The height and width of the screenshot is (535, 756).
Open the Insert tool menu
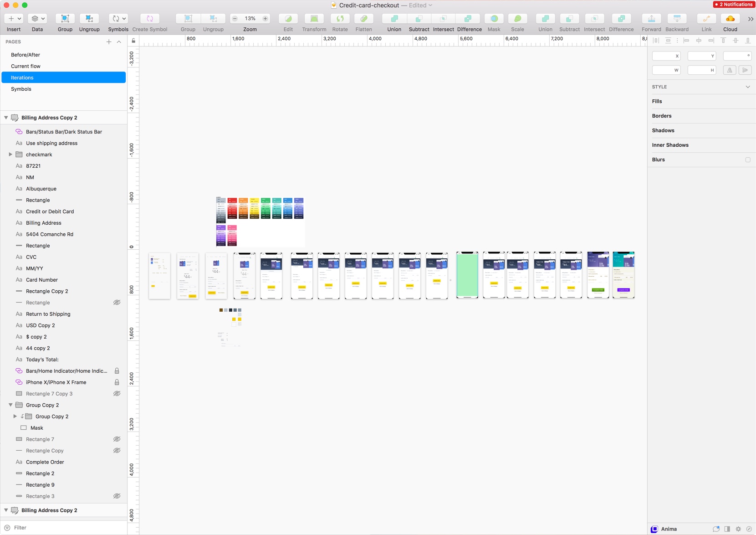[x=14, y=19]
